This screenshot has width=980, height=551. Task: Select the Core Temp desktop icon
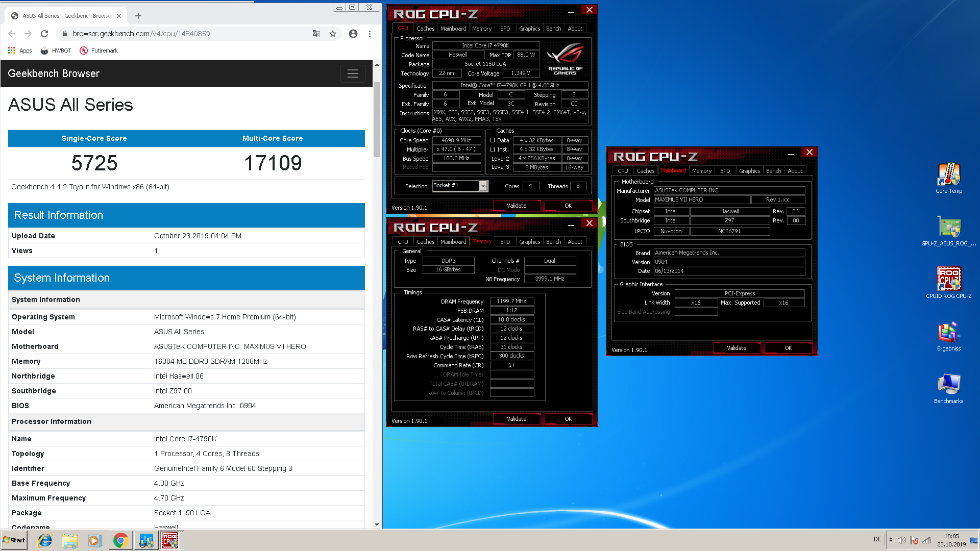948,178
